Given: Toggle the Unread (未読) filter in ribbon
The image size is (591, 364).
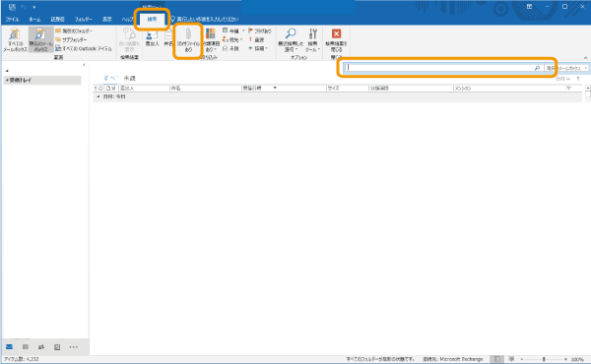Looking at the screenshot, I should point(230,48).
